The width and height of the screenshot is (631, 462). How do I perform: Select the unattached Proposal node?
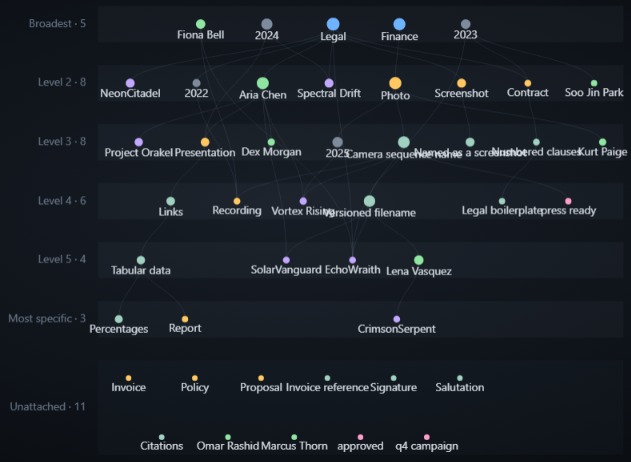click(x=261, y=378)
